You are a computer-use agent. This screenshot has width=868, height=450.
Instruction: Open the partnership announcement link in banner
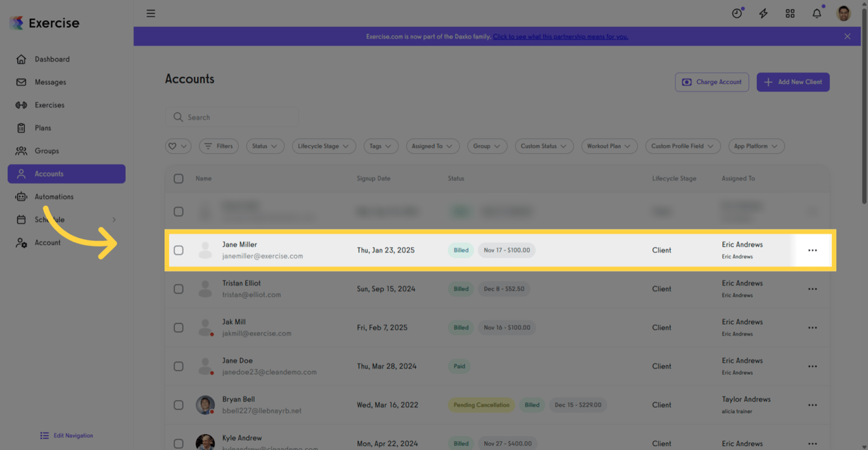pyautogui.click(x=560, y=36)
